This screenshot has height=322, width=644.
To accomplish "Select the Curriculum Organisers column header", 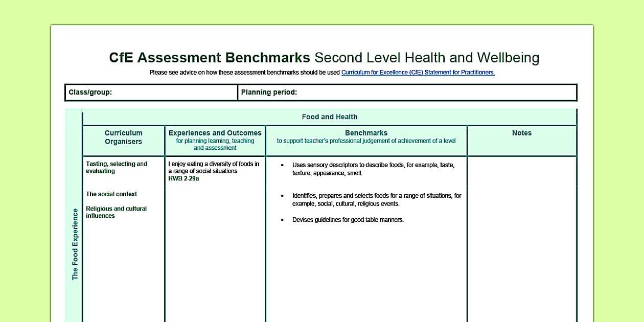I will tap(123, 137).
